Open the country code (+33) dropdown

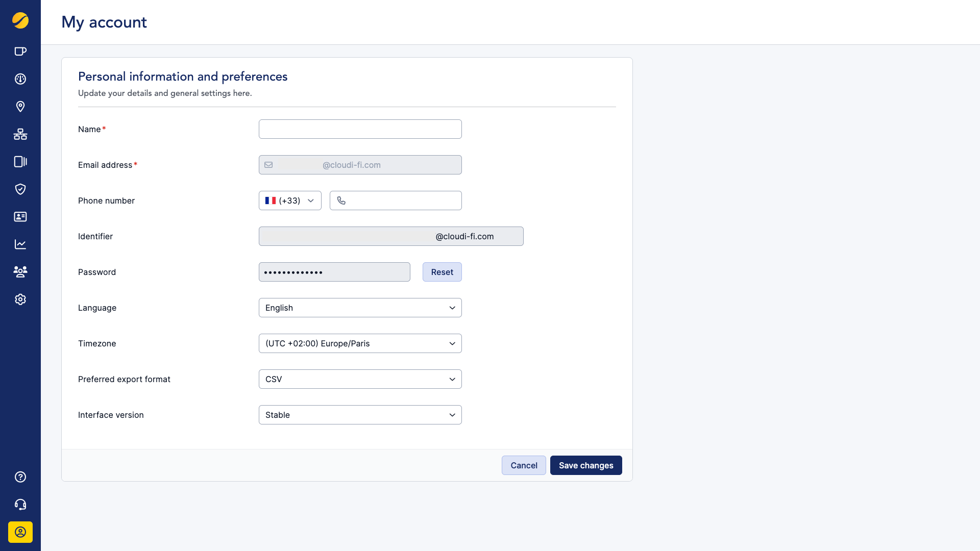tap(290, 201)
